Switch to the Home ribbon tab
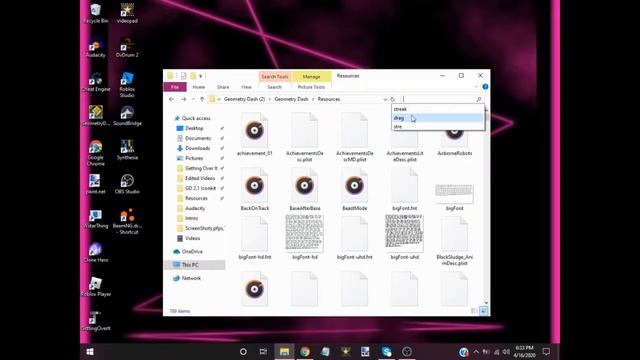Image resolution: width=640 pixels, height=360 pixels. (x=199, y=87)
